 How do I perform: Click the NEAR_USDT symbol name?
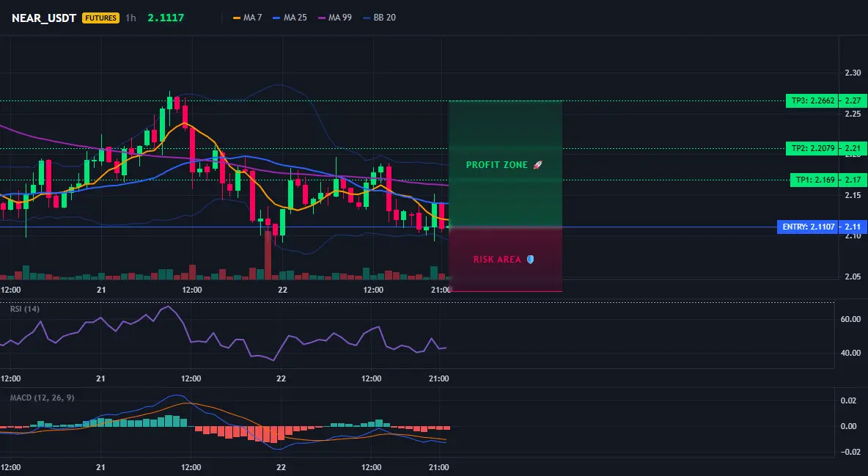(x=44, y=18)
